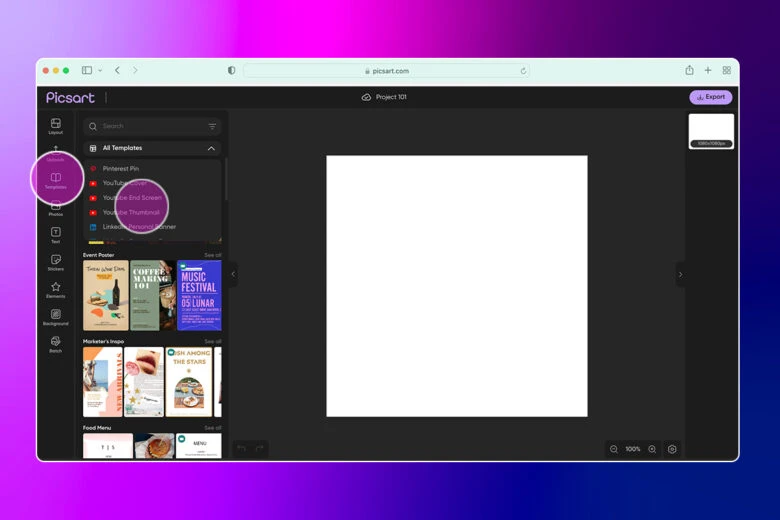Open canvas settings gear
The image size is (780, 520).
click(x=672, y=449)
